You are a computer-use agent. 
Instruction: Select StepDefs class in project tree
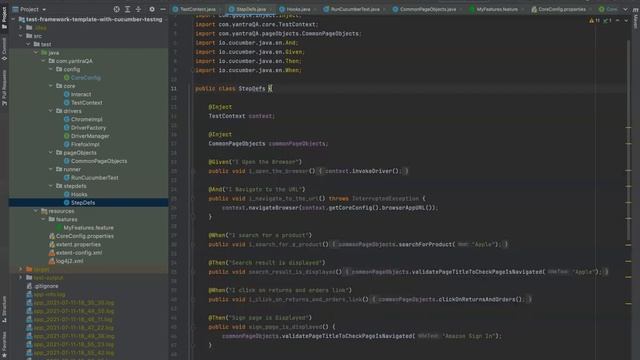[x=83, y=202]
